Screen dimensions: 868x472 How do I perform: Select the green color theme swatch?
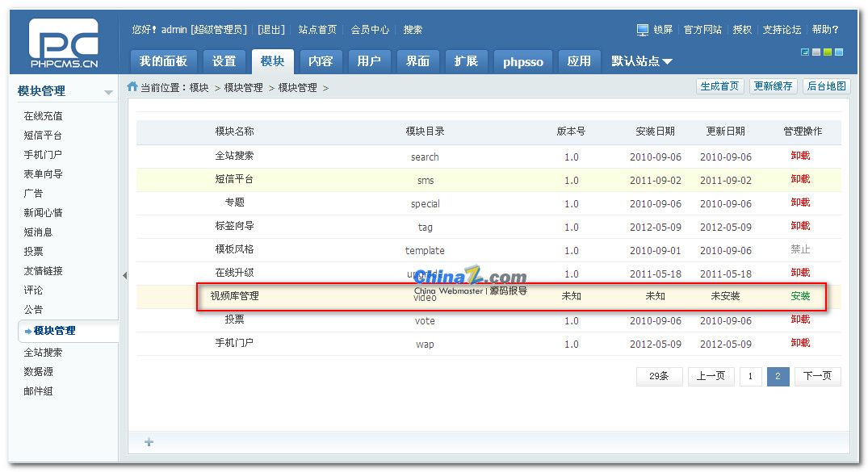point(828,52)
